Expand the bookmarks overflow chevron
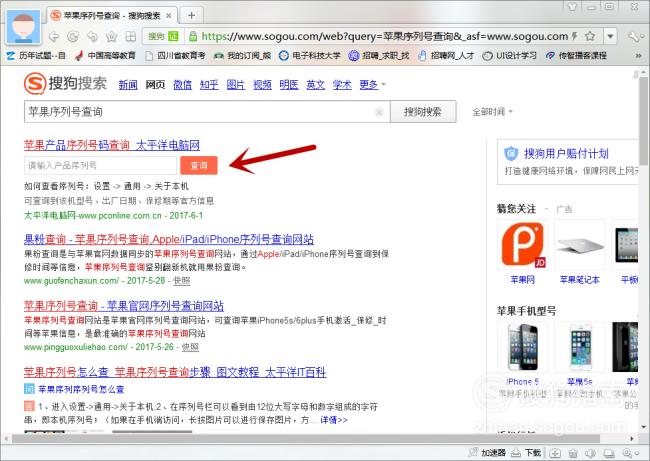 (638, 56)
